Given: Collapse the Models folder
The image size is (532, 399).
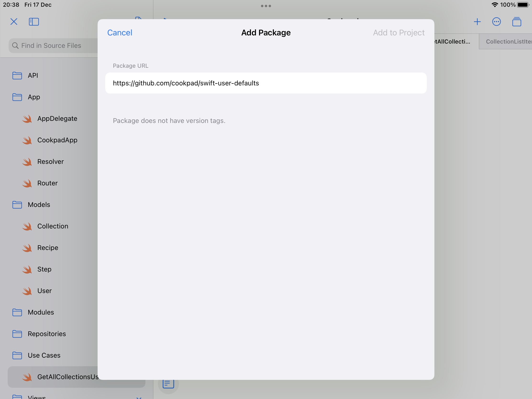Looking at the screenshot, I should [x=39, y=205].
